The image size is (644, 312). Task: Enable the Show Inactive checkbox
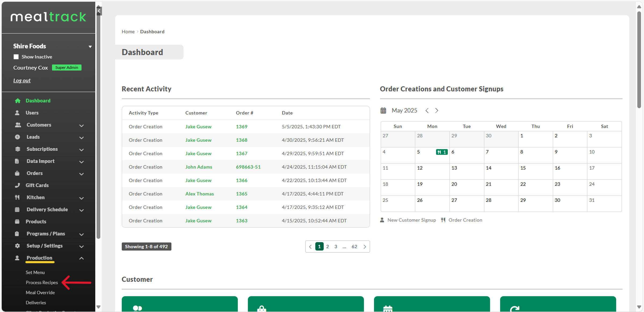16,57
